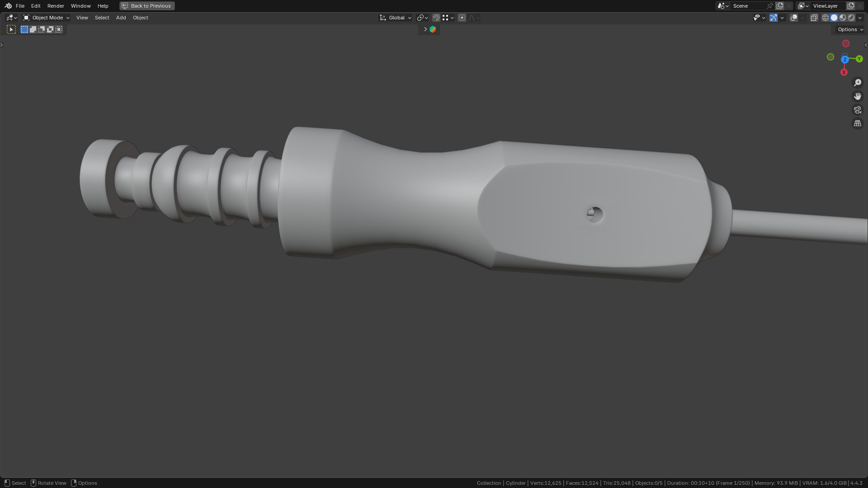The height and width of the screenshot is (488, 868).
Task: Click the Y axis on navigation gizmo
Action: 859,59
